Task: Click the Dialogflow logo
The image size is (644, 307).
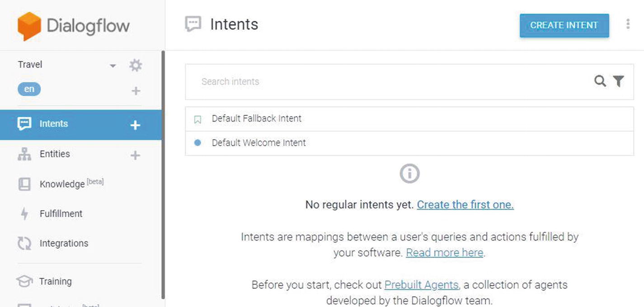Action: pyautogui.click(x=74, y=26)
